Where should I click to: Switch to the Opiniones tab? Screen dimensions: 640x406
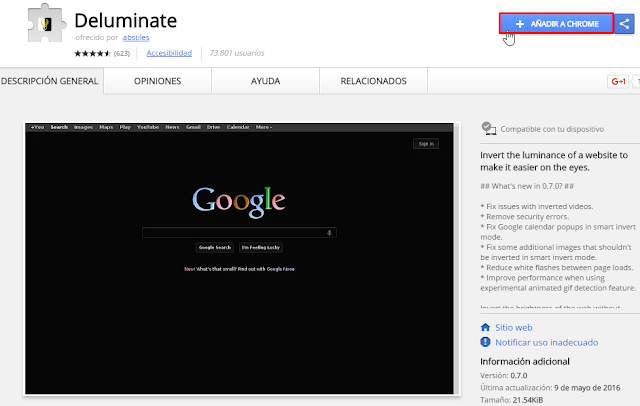(158, 81)
